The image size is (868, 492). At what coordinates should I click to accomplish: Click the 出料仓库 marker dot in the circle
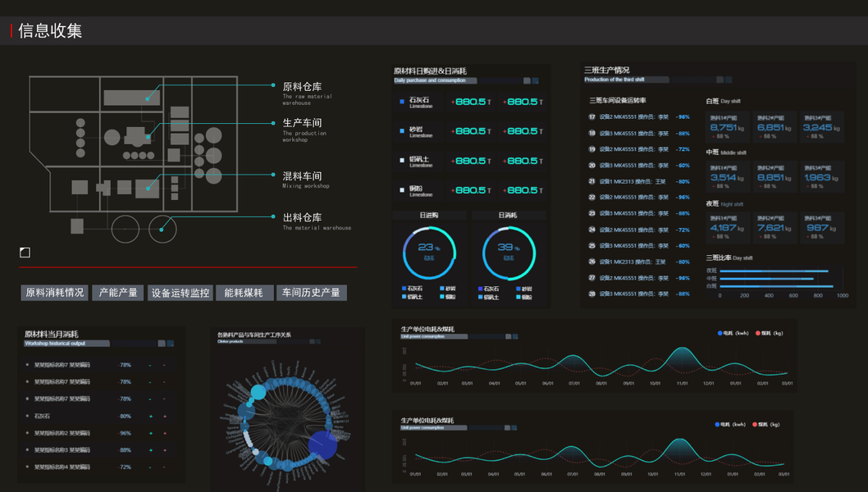(161, 230)
